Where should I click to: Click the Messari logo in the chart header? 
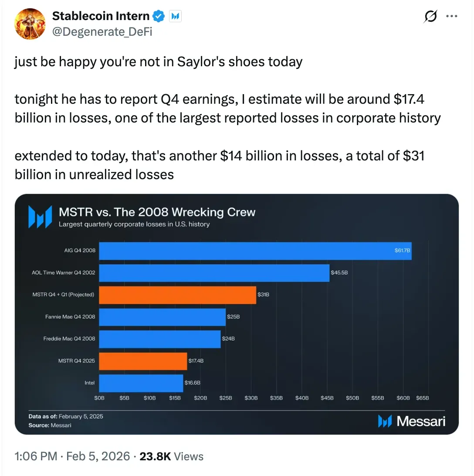(40, 217)
